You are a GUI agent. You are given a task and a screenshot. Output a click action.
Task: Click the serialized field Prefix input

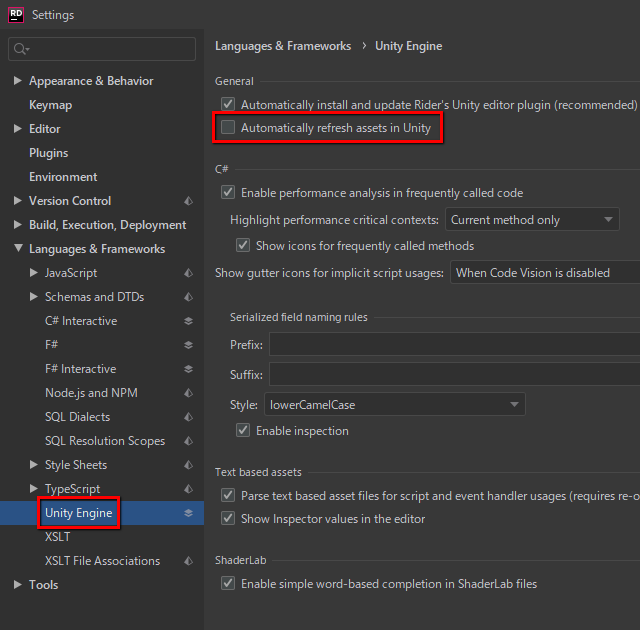click(455, 344)
